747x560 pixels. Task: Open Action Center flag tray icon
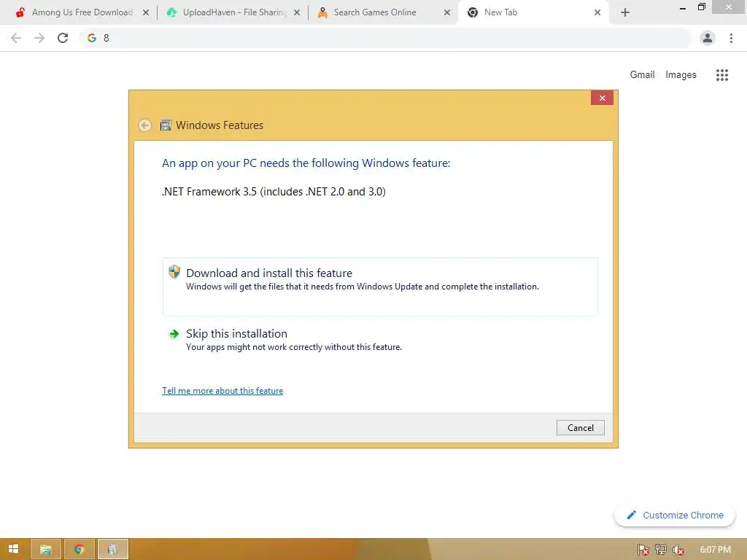643,550
